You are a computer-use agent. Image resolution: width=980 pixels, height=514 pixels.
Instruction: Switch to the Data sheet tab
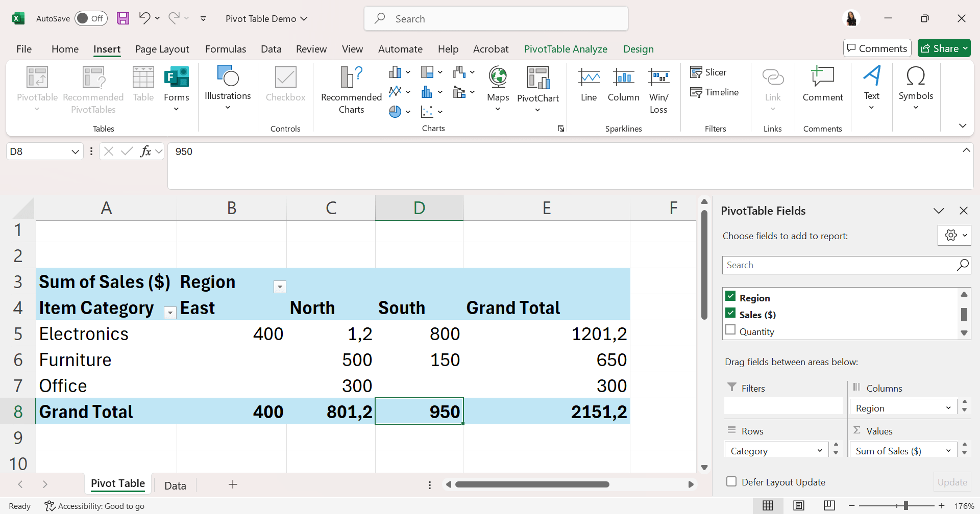coord(175,485)
